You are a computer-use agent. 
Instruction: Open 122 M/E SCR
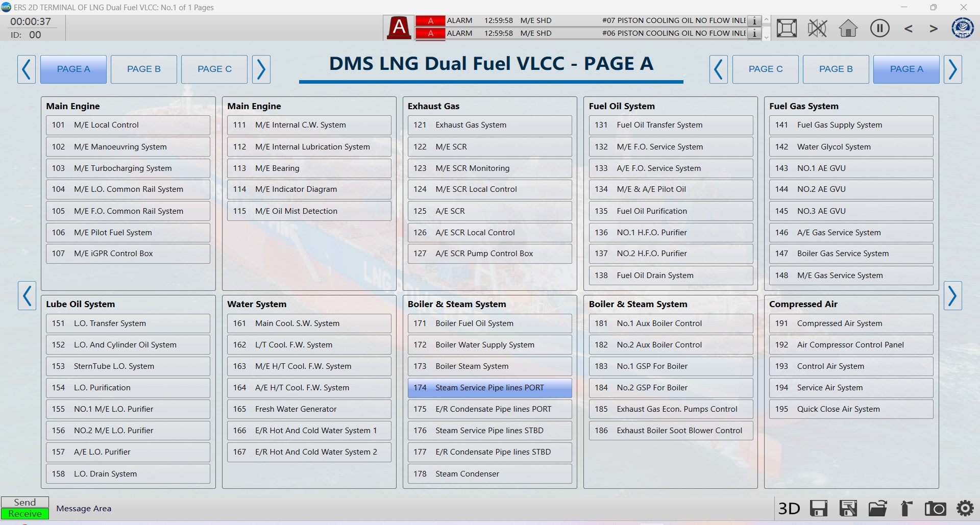490,147
